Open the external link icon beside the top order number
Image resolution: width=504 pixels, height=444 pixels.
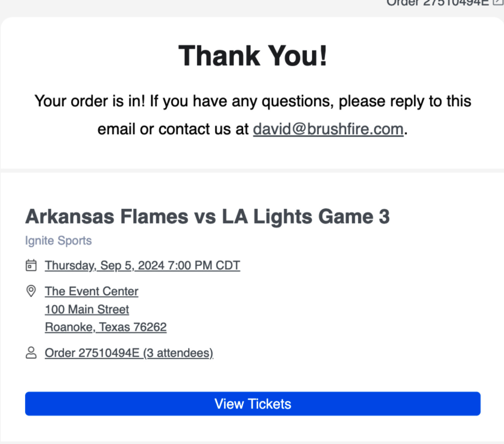coord(498,2)
